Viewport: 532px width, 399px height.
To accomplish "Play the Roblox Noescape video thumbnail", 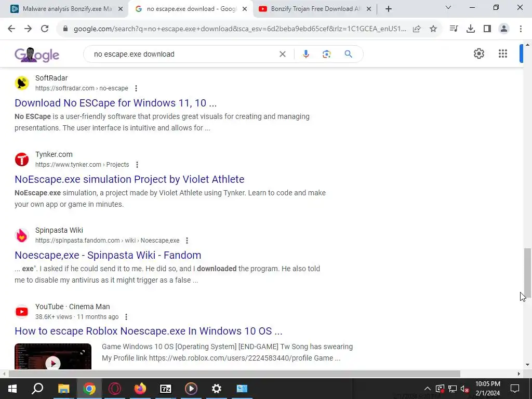I will point(53,356).
